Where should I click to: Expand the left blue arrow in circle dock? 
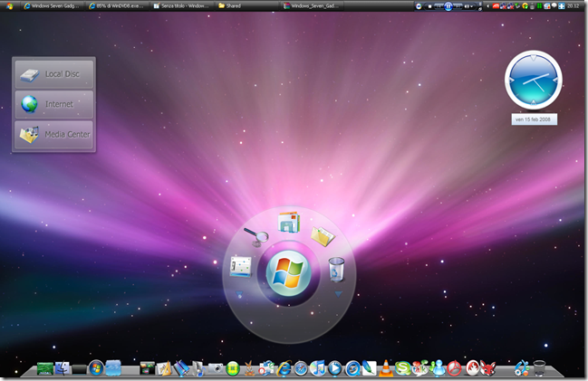239,294
